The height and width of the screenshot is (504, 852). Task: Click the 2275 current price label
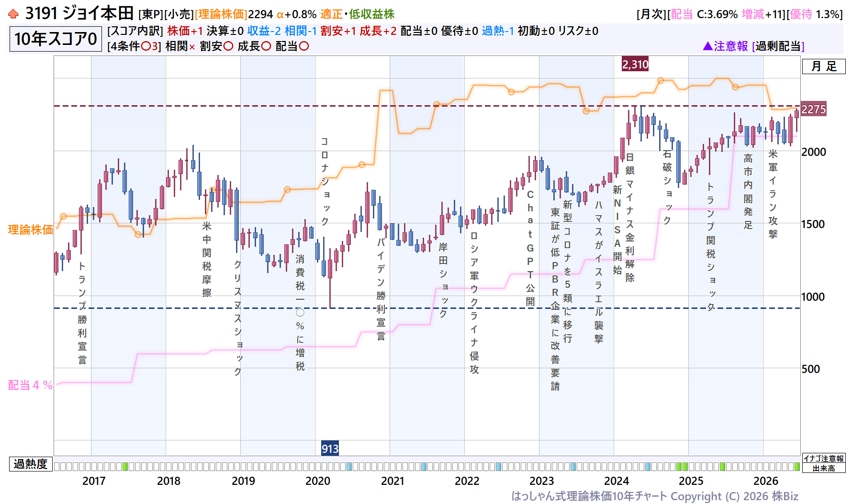tap(814, 110)
